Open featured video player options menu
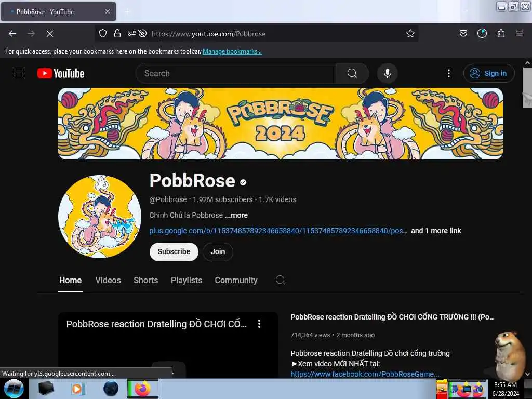 pos(259,324)
